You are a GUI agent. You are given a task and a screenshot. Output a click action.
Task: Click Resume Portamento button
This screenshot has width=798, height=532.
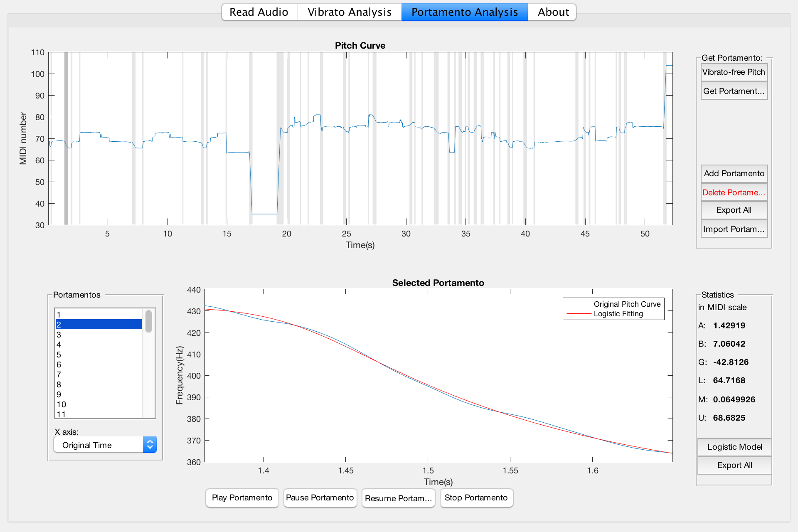point(398,498)
